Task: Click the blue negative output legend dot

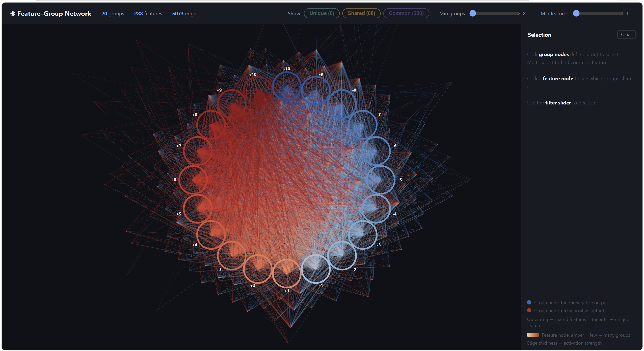Action: [529, 302]
